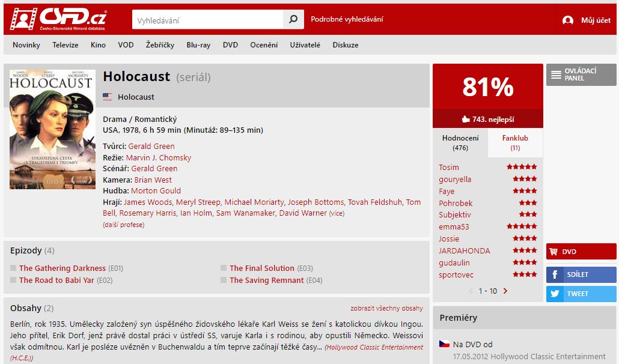The height and width of the screenshot is (364, 619).
Task: Click the Vyhledávání search field
Action: coord(208,19)
